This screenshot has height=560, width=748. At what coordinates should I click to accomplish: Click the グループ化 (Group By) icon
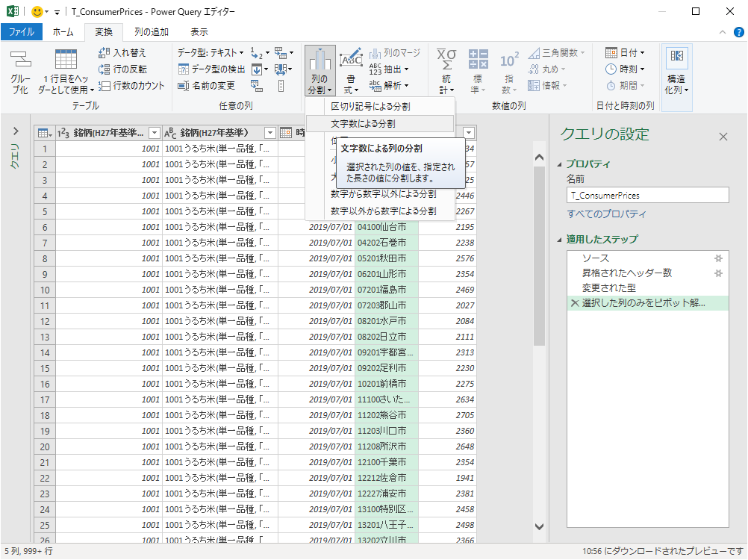click(x=20, y=72)
